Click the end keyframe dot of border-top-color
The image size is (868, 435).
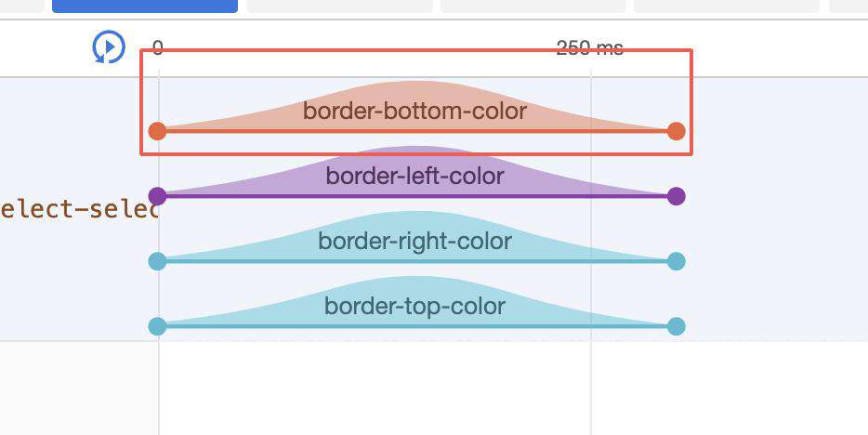click(x=676, y=326)
